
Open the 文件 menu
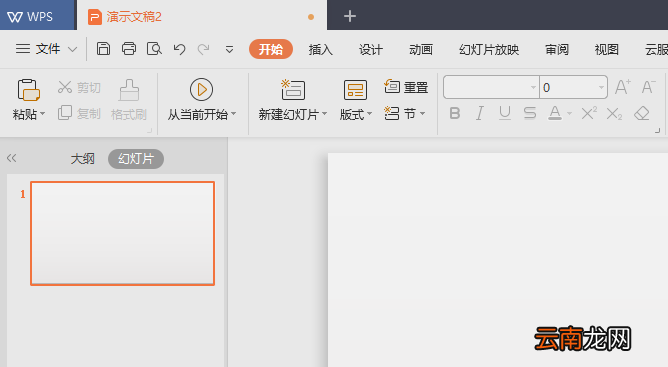pyautogui.click(x=48, y=49)
